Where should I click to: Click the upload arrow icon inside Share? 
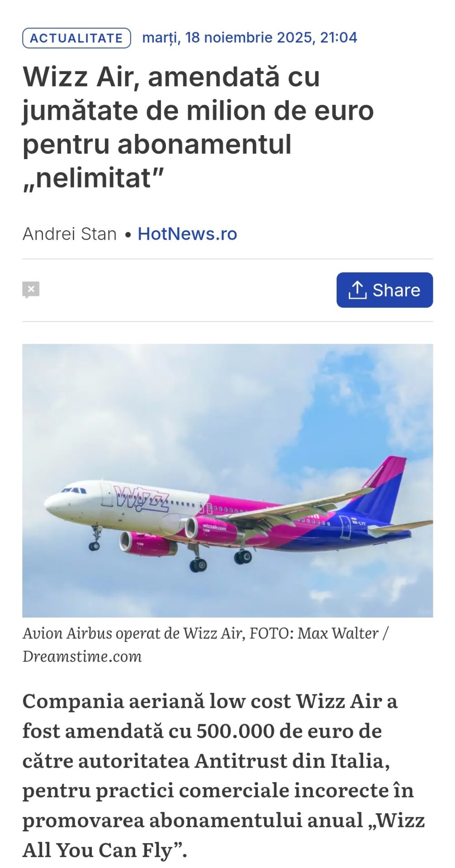(357, 290)
